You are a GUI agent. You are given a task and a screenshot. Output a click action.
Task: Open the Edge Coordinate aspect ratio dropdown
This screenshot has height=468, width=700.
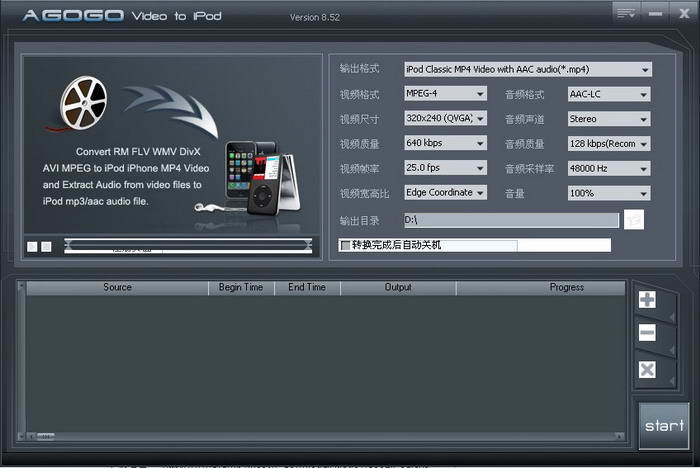445,192
